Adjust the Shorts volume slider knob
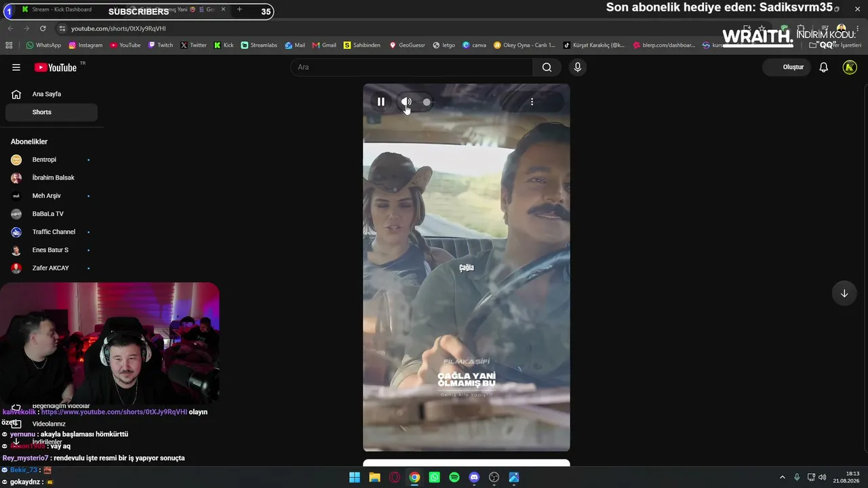Image resolution: width=868 pixels, height=488 pixels. 427,102
